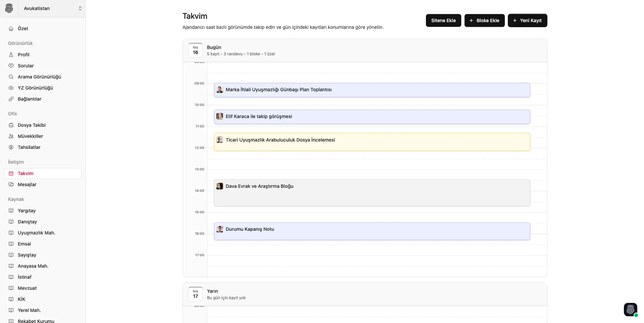Select Profil from the sidebar

(x=23, y=55)
